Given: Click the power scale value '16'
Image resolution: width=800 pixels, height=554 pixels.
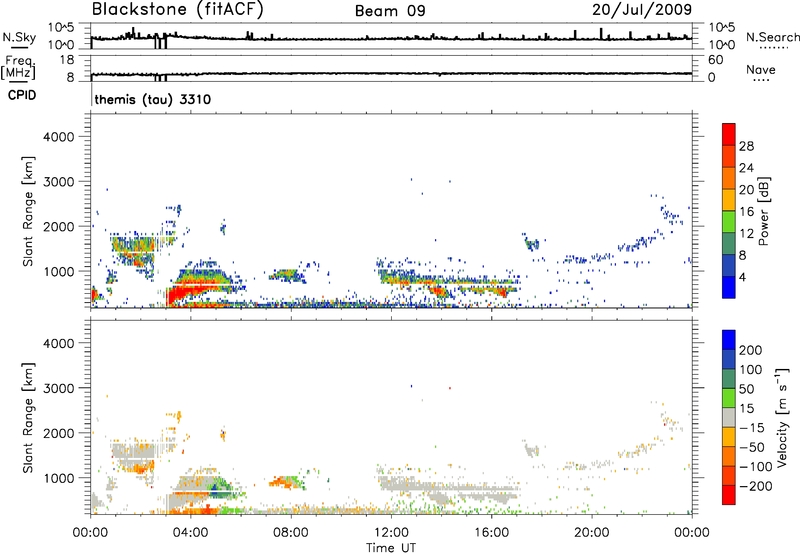Looking at the screenshot, I should point(746,212).
